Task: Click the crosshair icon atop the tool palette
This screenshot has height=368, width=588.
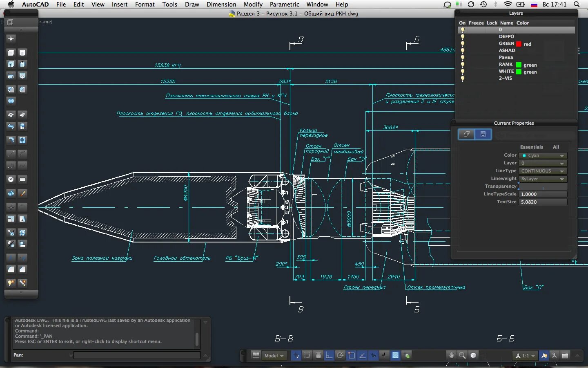Action: 11,38
